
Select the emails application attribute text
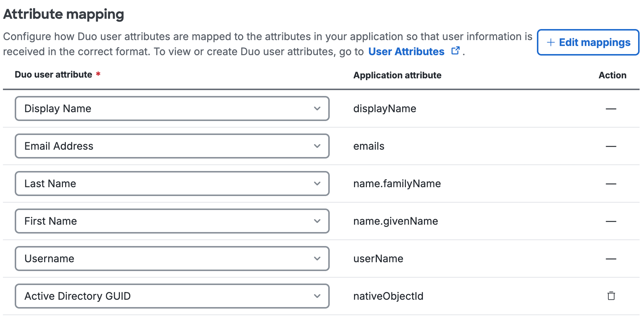pos(369,146)
